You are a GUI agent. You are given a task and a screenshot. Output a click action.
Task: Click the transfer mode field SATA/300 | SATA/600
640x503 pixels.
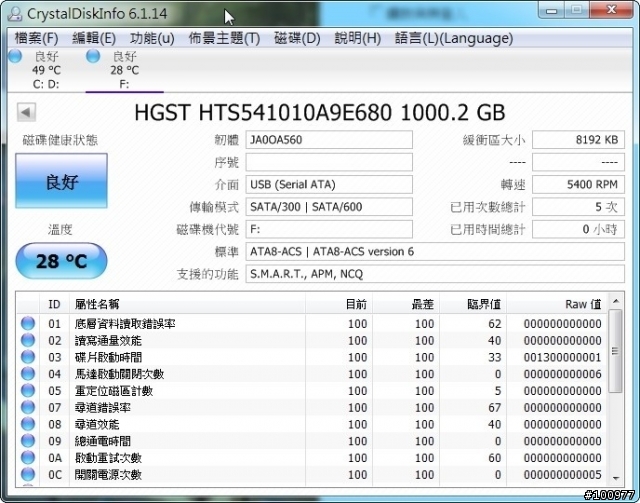(x=329, y=207)
